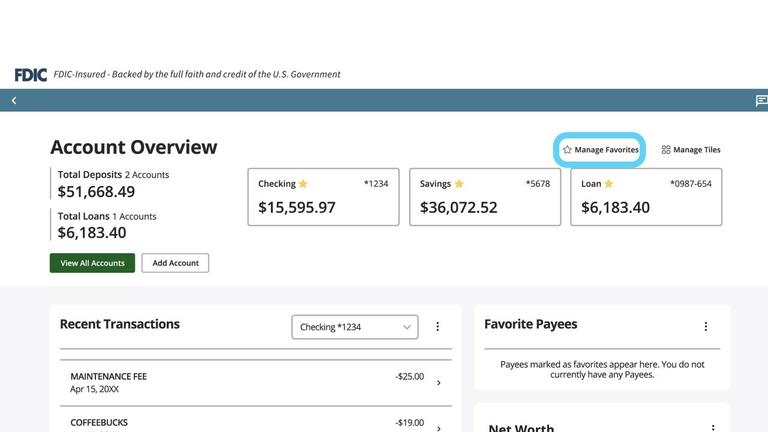Screen dimensions: 768x432
Task: Click the -$25.00 transaction amount
Action: tap(409, 377)
